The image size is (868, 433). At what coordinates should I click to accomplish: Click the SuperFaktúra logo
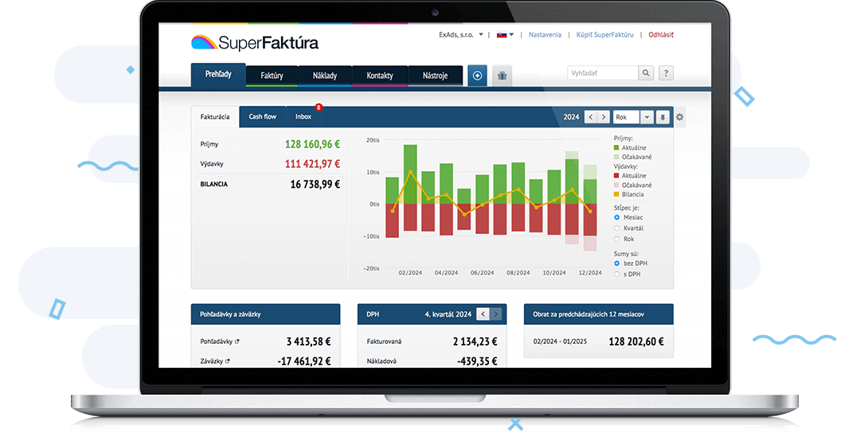[x=255, y=42]
